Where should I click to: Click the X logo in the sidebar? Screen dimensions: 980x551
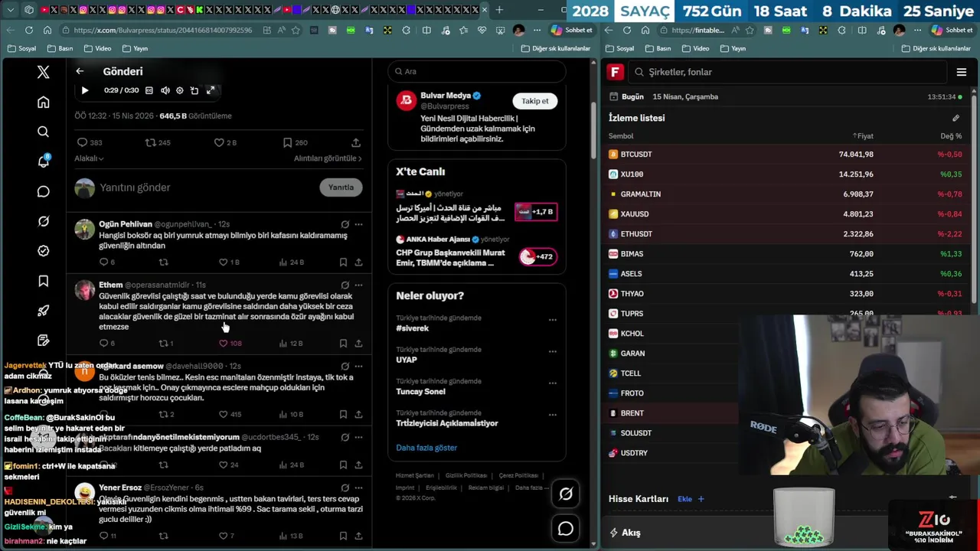pos(43,72)
